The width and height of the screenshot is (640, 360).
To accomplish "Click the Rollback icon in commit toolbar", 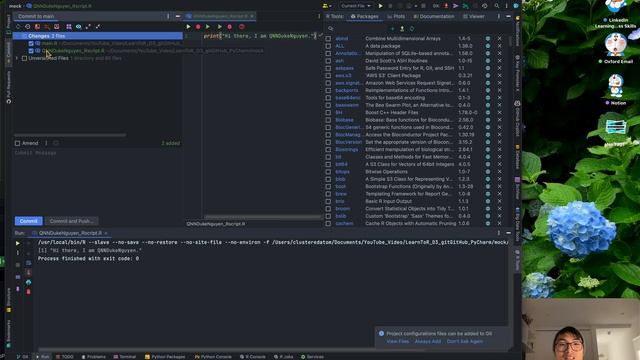I will click(x=27, y=27).
